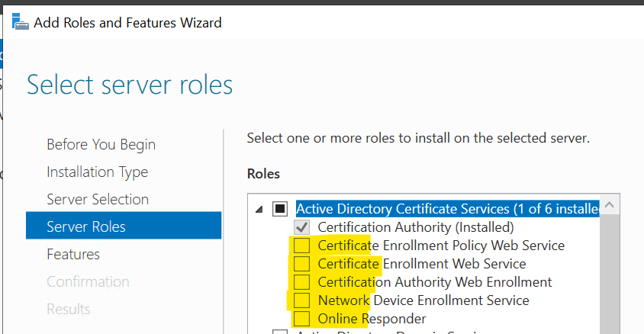Open the Before You Begin step
The height and width of the screenshot is (334, 644).
tap(101, 145)
